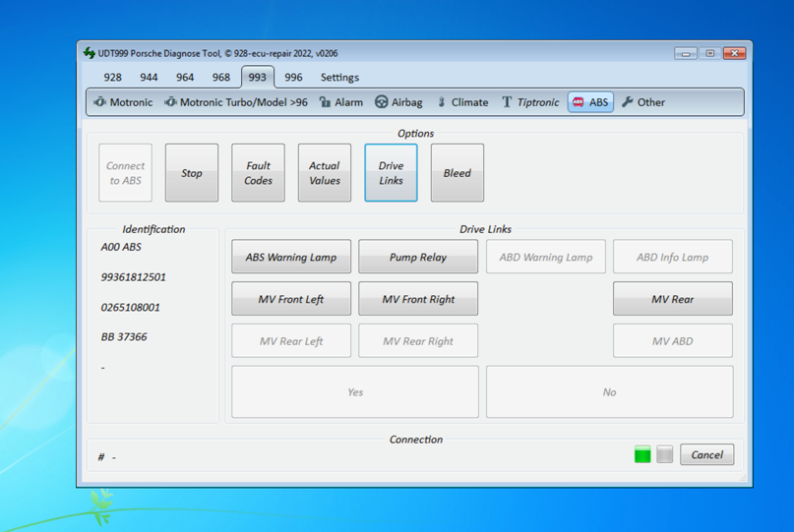Cancel the current connection

[706, 454]
